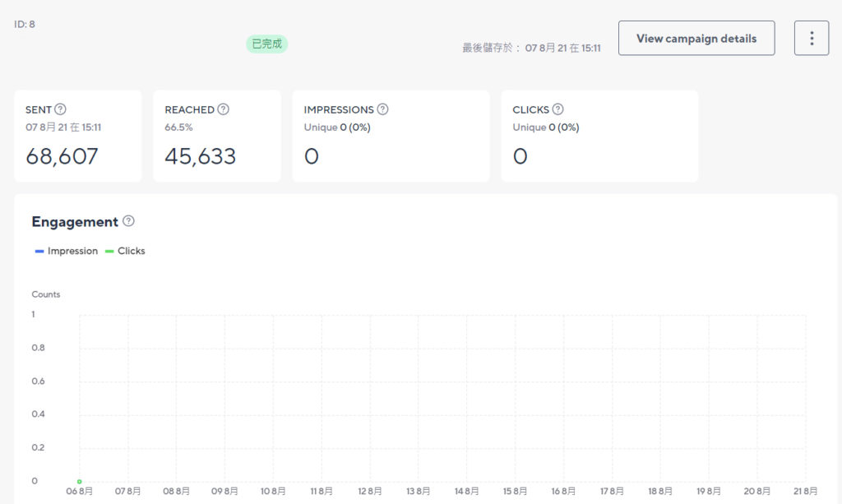Click the Unique 0 (0%) under CLICKS
The height and width of the screenshot is (504, 842).
coord(546,127)
